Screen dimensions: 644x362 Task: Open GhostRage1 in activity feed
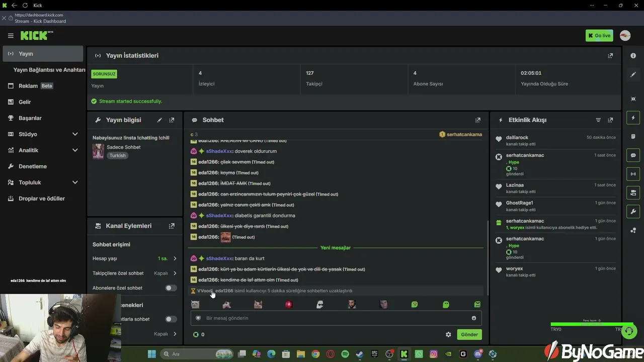519,203
